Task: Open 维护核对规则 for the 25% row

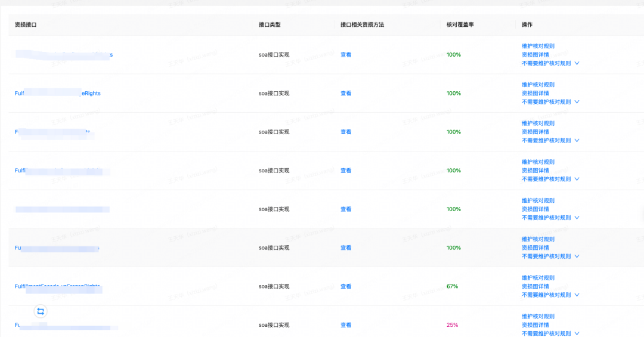Action: click(538, 317)
